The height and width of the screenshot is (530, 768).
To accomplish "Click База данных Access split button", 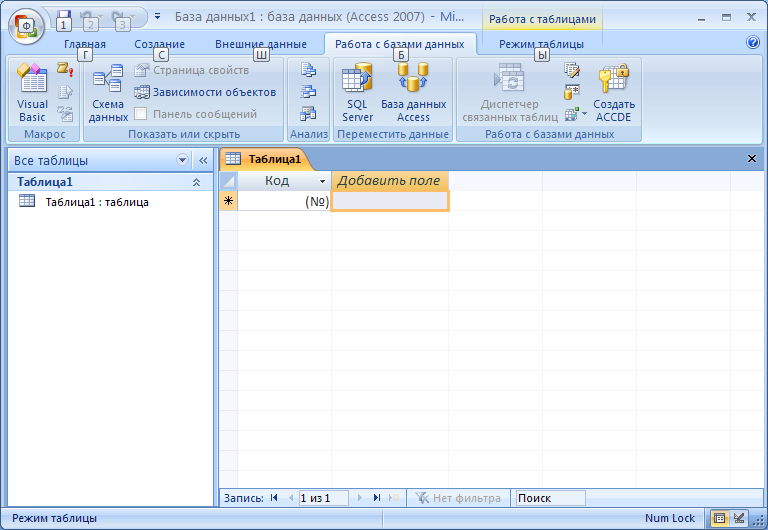I will point(413,93).
